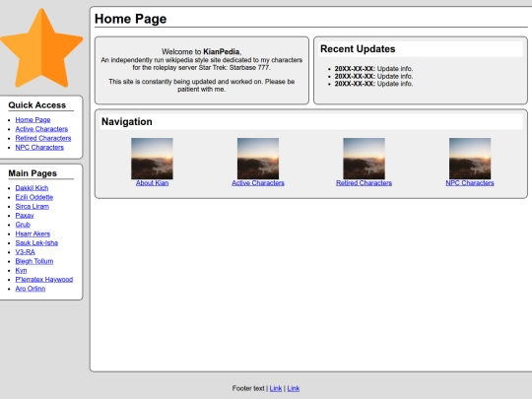532x399 pixels.
Task: Click the third 20XX-XX-XX update entry
Action: pos(373,84)
